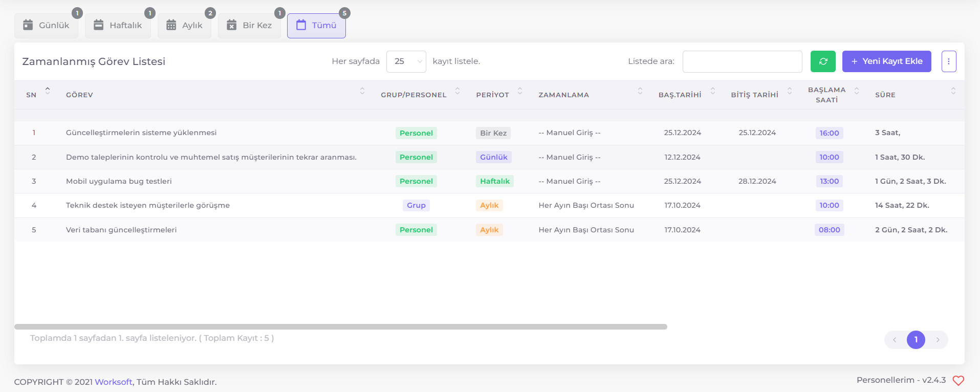Viewport: 980px width, 392px height.
Task: Select 'Mobil uygulama bug testleri' task
Action: click(119, 181)
